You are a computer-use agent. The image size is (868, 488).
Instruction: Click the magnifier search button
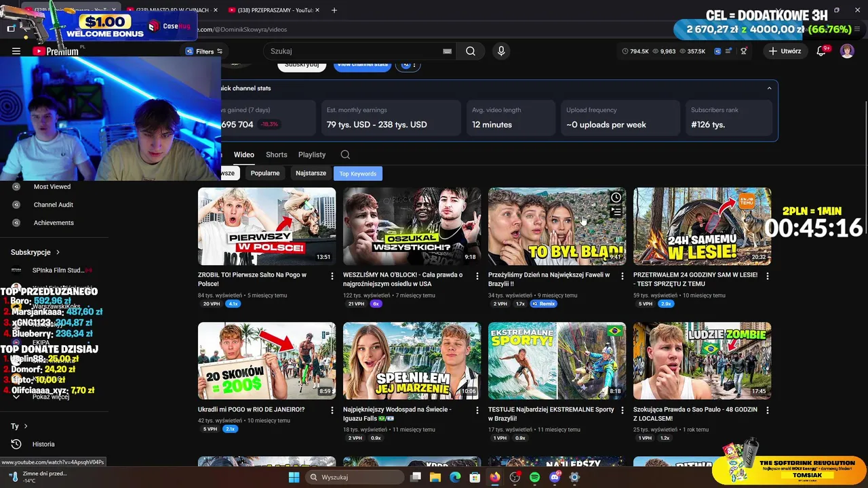[x=471, y=51]
